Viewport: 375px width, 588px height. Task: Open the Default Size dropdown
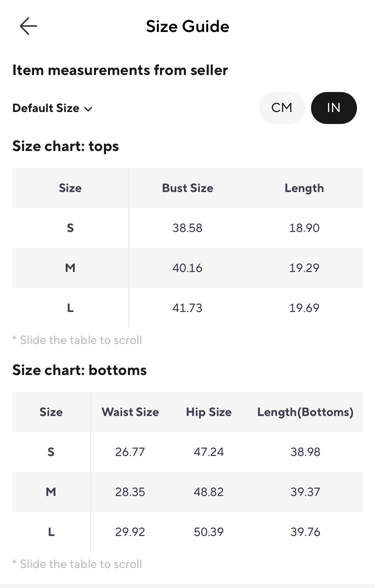click(x=52, y=108)
